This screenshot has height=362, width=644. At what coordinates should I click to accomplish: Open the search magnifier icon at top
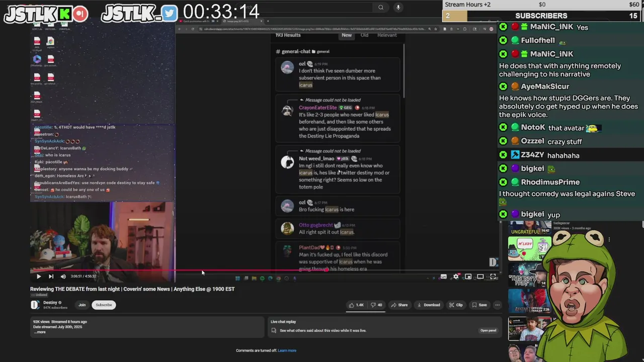click(x=381, y=7)
